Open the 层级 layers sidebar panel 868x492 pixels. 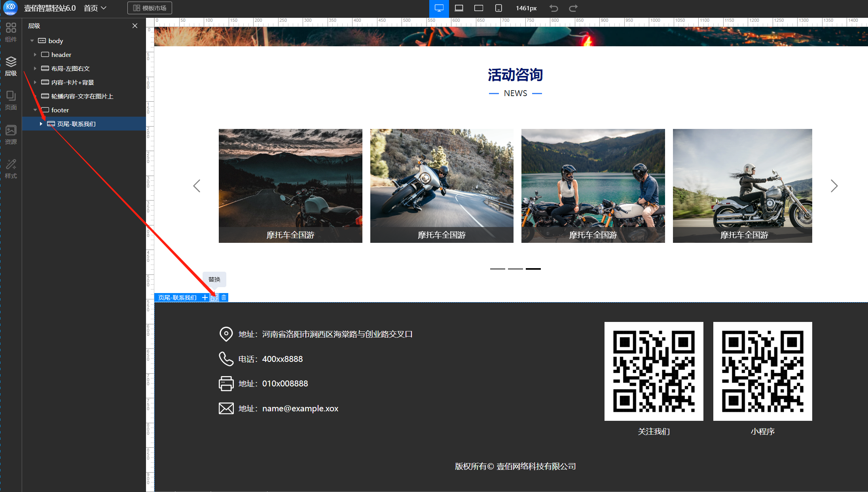tap(11, 66)
